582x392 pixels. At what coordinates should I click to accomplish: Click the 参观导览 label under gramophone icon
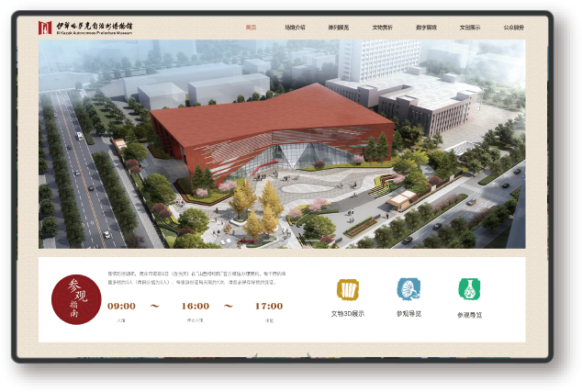click(409, 314)
